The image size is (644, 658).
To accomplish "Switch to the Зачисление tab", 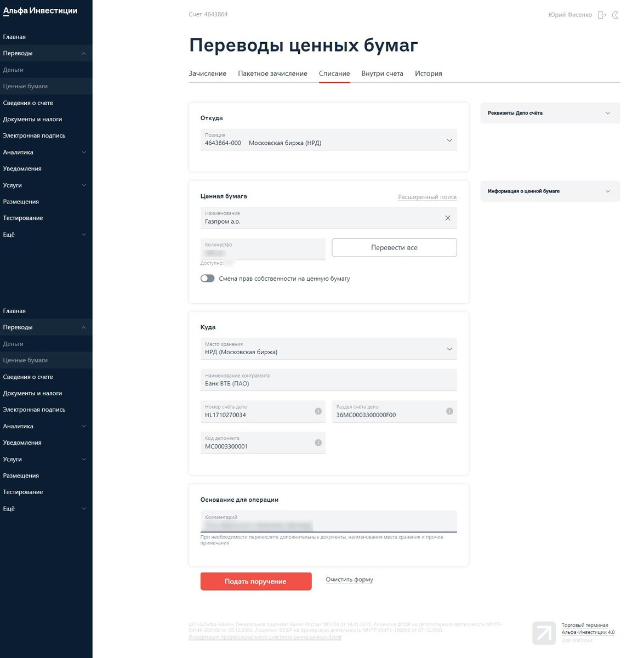I will pos(207,73).
